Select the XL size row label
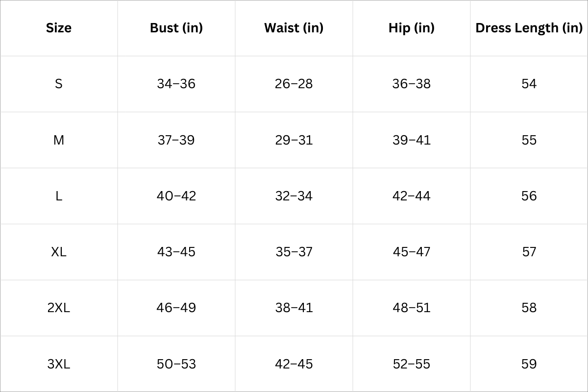Image resolution: width=588 pixels, height=392 pixels. pos(59,252)
